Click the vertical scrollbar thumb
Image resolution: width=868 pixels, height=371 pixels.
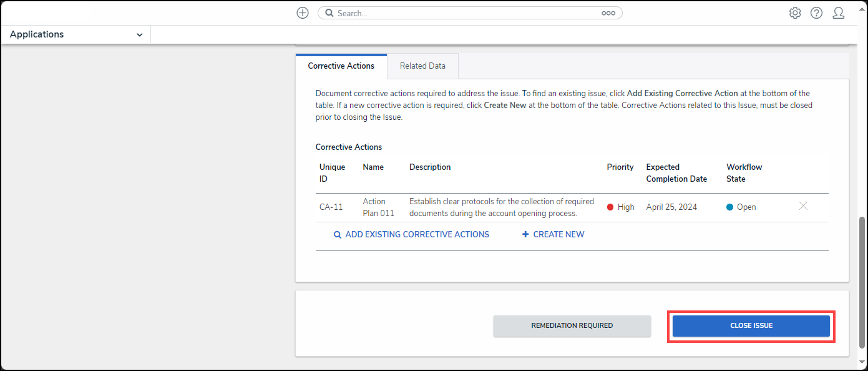pyautogui.click(x=862, y=281)
